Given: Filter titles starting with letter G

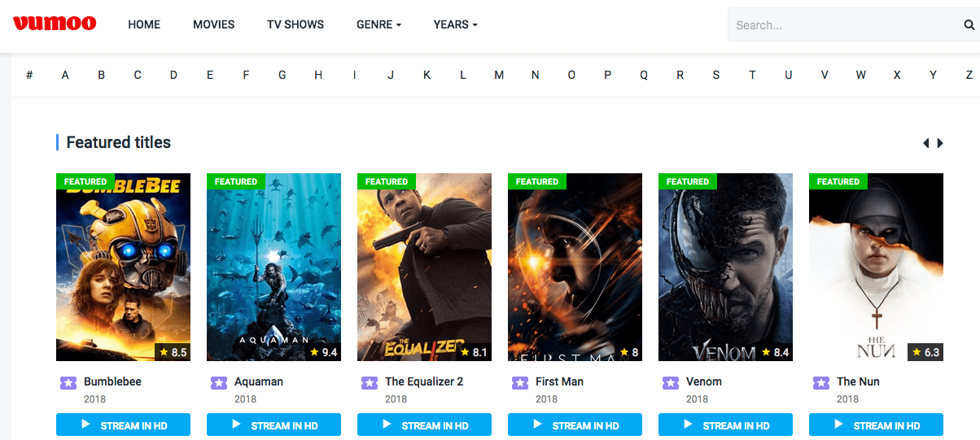Looking at the screenshot, I should click(282, 75).
